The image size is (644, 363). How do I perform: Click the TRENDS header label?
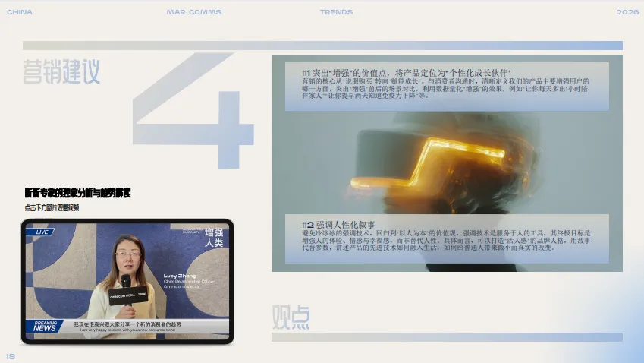pos(336,12)
